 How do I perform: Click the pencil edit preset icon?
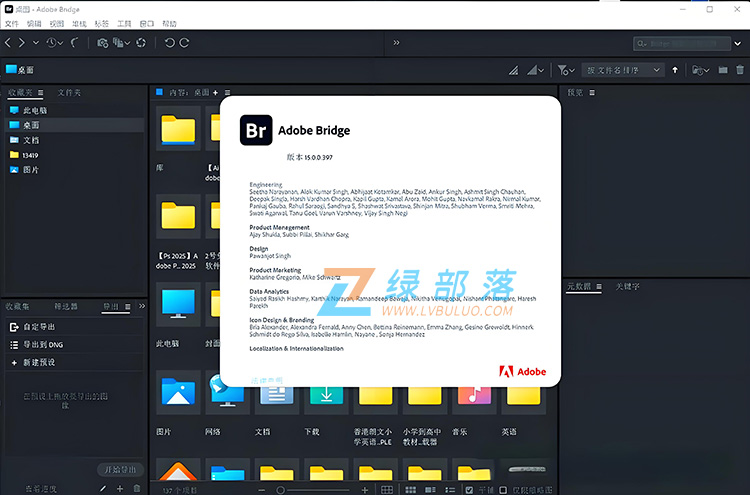pyautogui.click(x=103, y=488)
